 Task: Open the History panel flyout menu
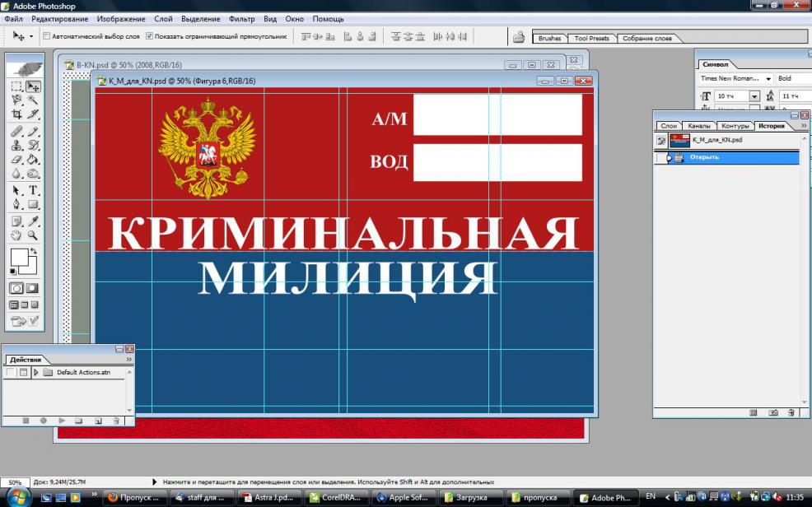(804, 126)
